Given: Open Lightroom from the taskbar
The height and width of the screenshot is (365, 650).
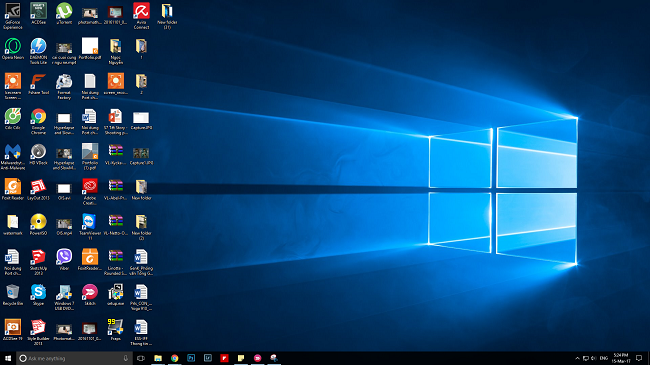Looking at the screenshot, I should click(x=208, y=358).
